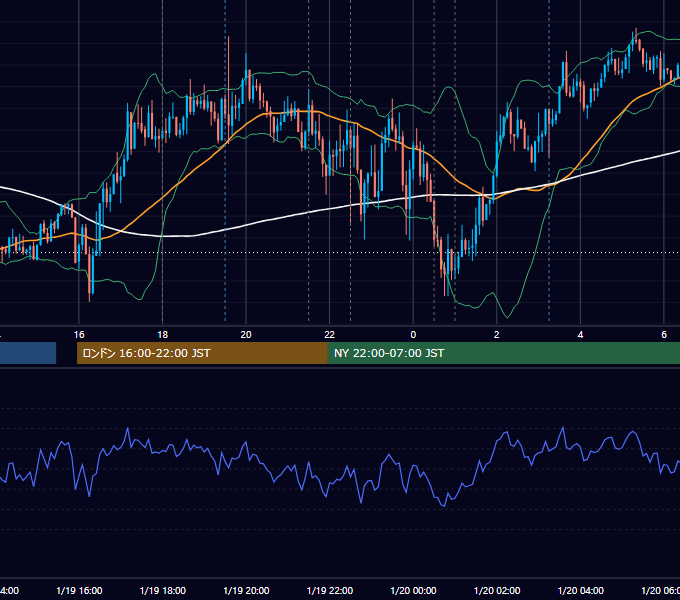The width and height of the screenshot is (680, 600).
Task: Click hour label 0 on the upper axis
Action: click(413, 334)
